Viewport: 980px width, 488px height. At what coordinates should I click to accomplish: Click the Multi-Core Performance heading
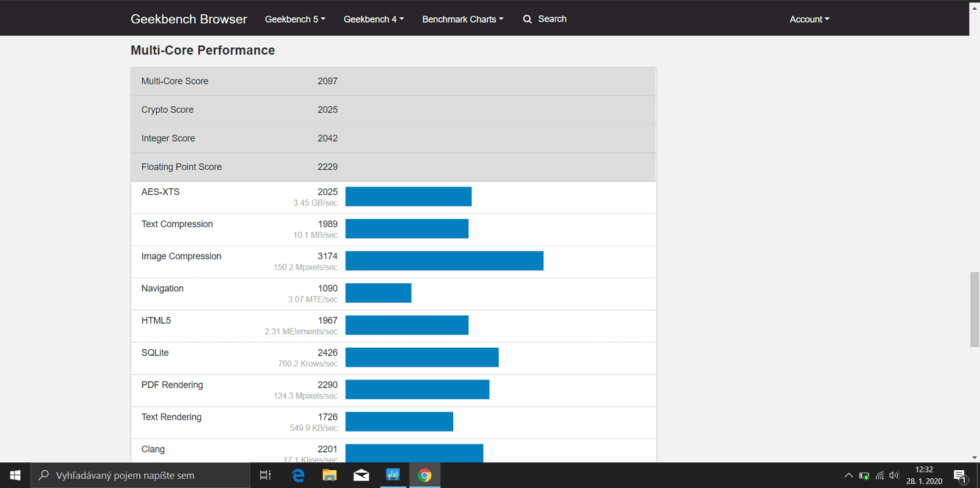click(x=203, y=50)
